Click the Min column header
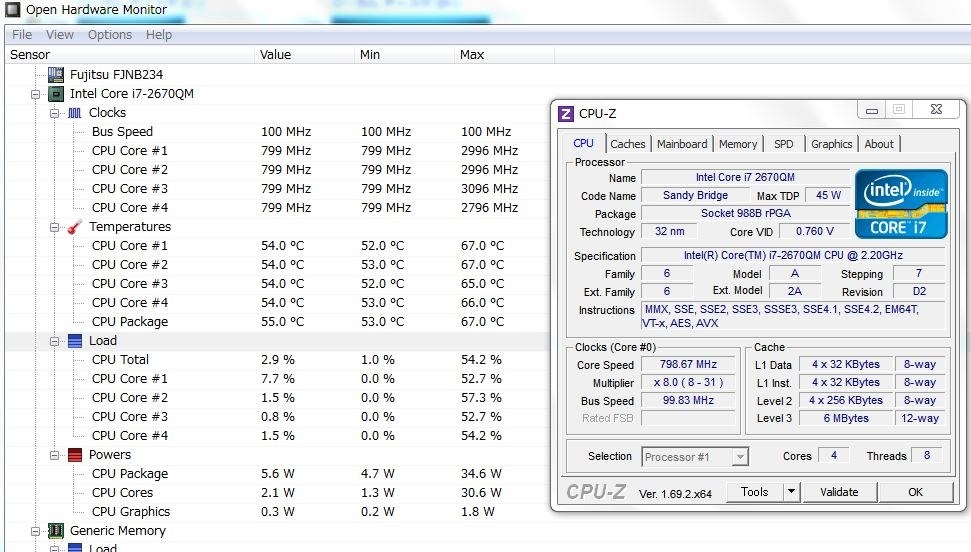 404,55
